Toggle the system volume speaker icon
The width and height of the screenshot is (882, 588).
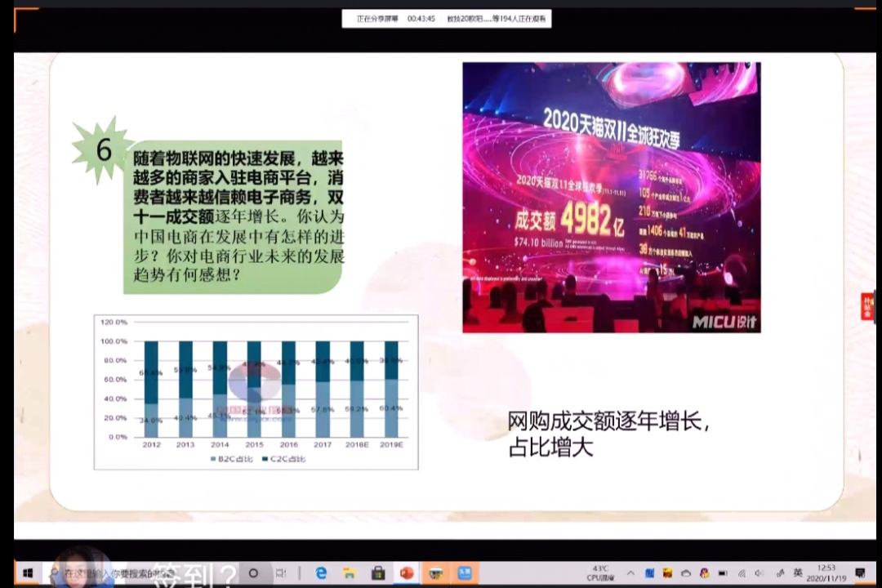click(x=759, y=572)
